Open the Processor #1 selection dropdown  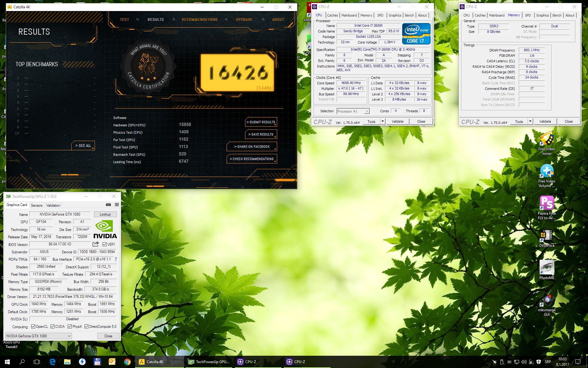pos(353,111)
